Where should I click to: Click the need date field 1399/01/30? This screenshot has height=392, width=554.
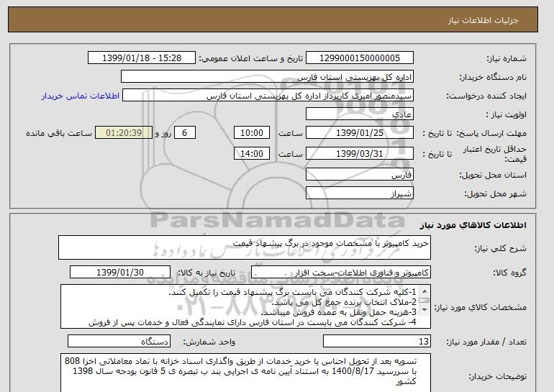(x=120, y=273)
